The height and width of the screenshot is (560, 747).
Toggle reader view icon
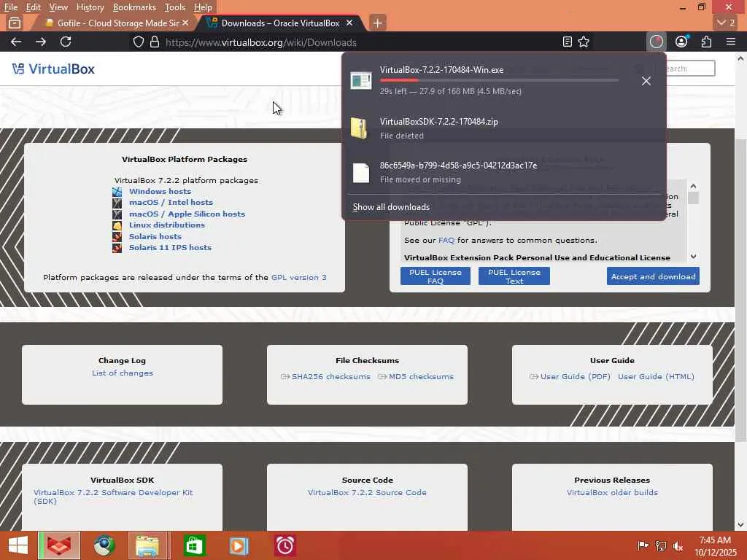coord(567,42)
